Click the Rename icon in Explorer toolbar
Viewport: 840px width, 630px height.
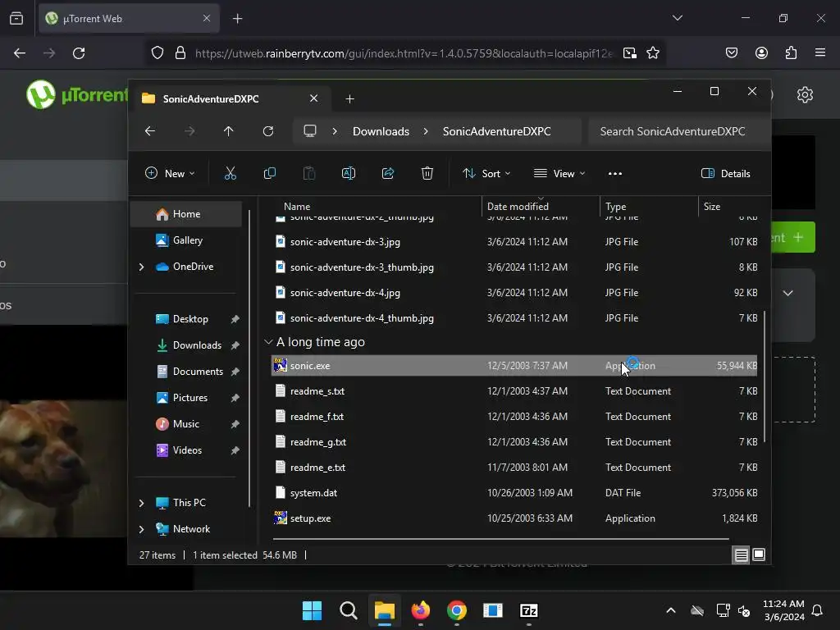(x=348, y=173)
